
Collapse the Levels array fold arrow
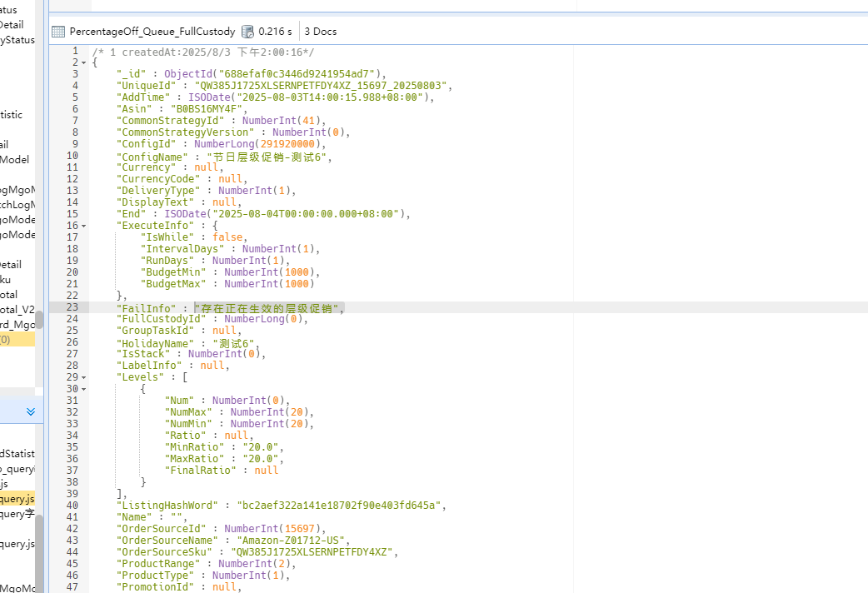(x=83, y=377)
